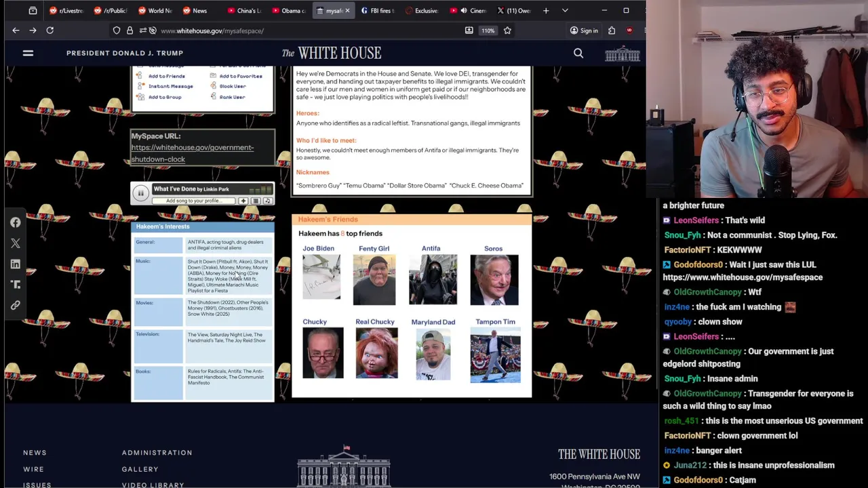Screen dimensions: 868x488
Task: Reload the current page
Action: coord(50,30)
